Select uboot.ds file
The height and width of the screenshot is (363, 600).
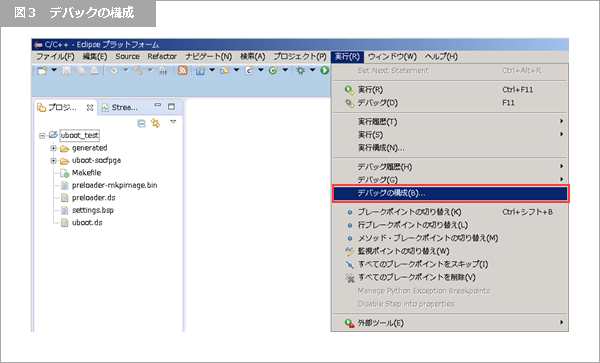coord(87,223)
